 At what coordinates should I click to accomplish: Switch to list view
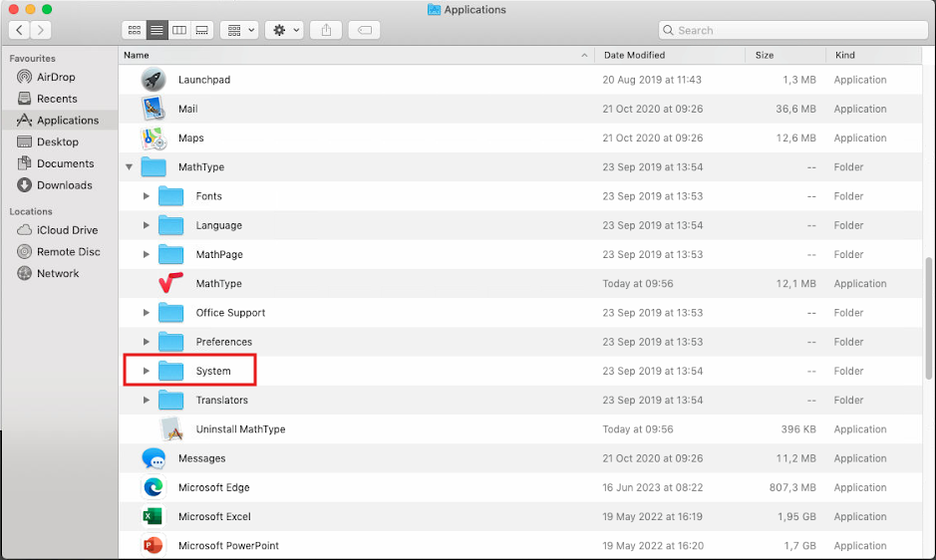(x=156, y=30)
